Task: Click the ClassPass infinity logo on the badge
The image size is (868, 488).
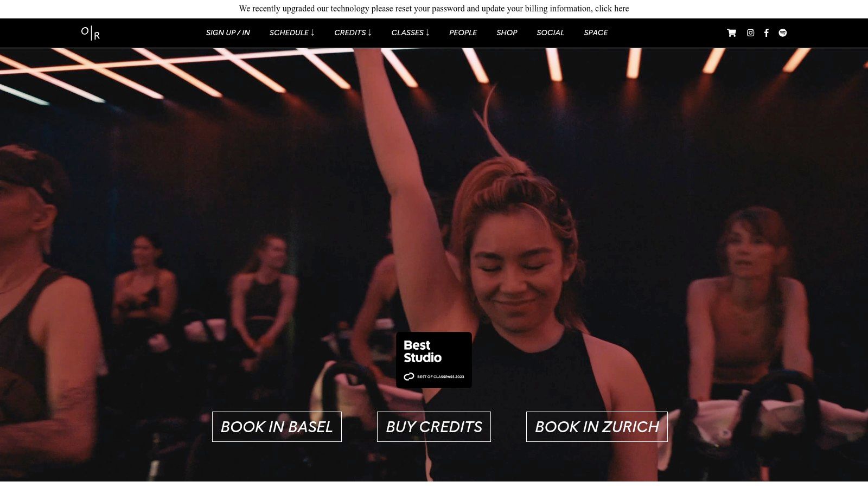Action: (409, 376)
